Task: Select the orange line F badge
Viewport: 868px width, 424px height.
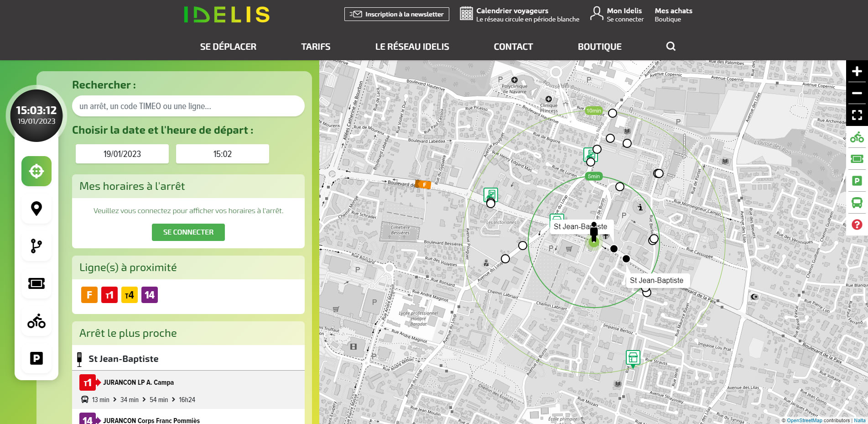Action: [x=89, y=295]
